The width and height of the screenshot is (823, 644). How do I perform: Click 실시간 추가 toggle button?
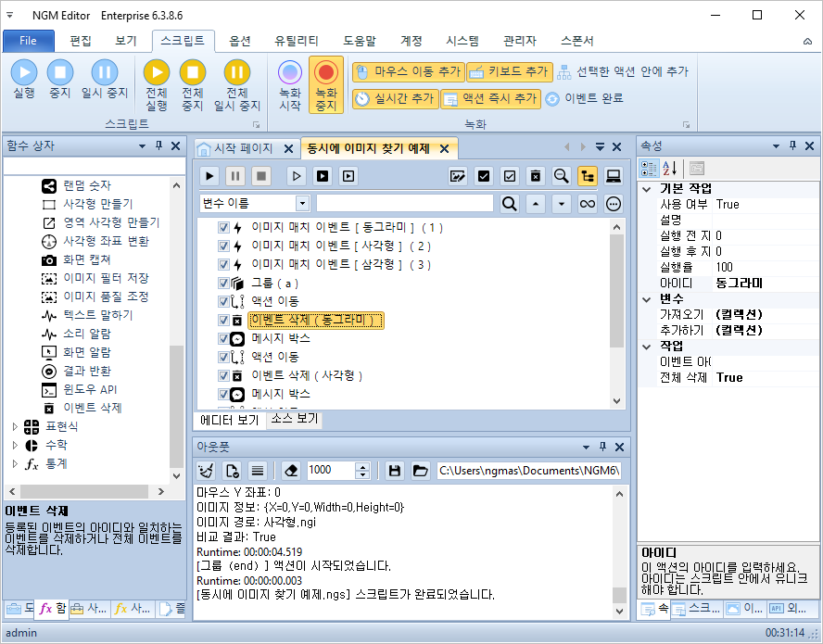point(395,98)
